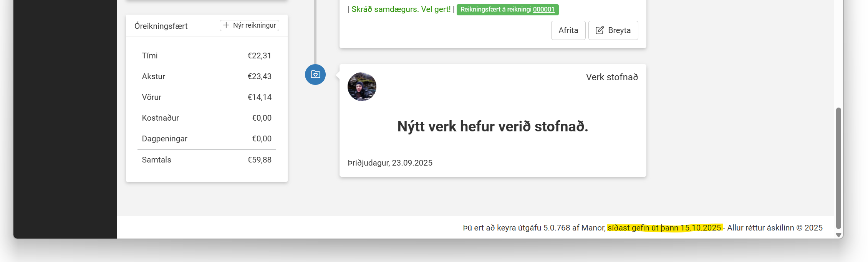Click the blue folder timeline icon

[315, 75]
